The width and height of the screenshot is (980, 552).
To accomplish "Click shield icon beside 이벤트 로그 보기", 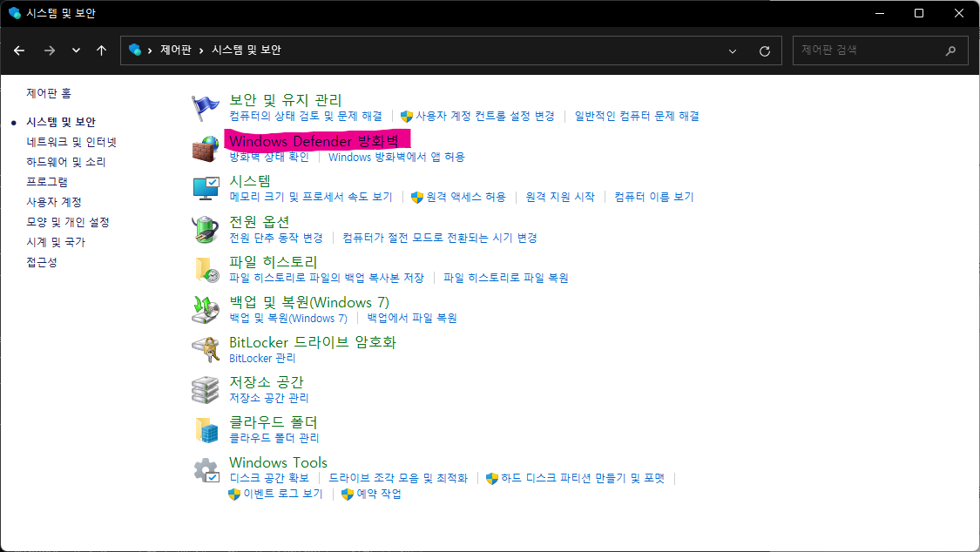I will (x=234, y=494).
